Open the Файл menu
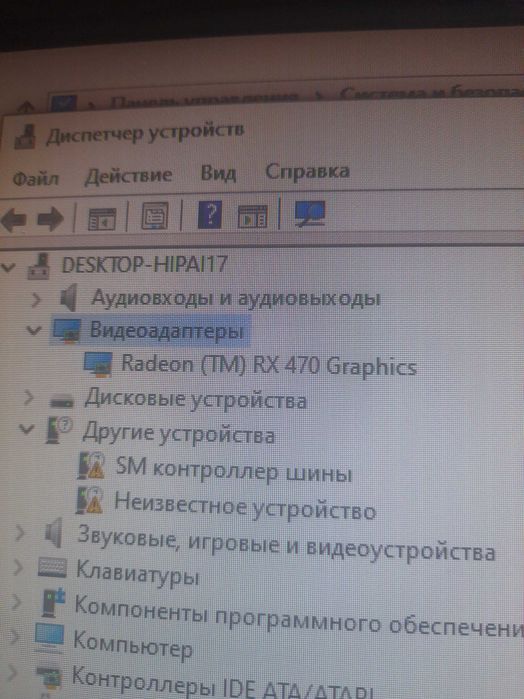This screenshot has height=699, width=524. pos(35,178)
